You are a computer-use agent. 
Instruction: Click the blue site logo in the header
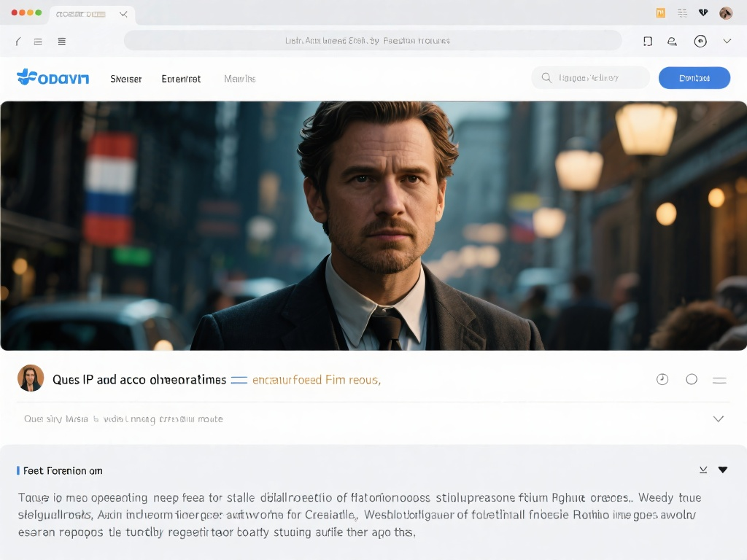(x=53, y=77)
